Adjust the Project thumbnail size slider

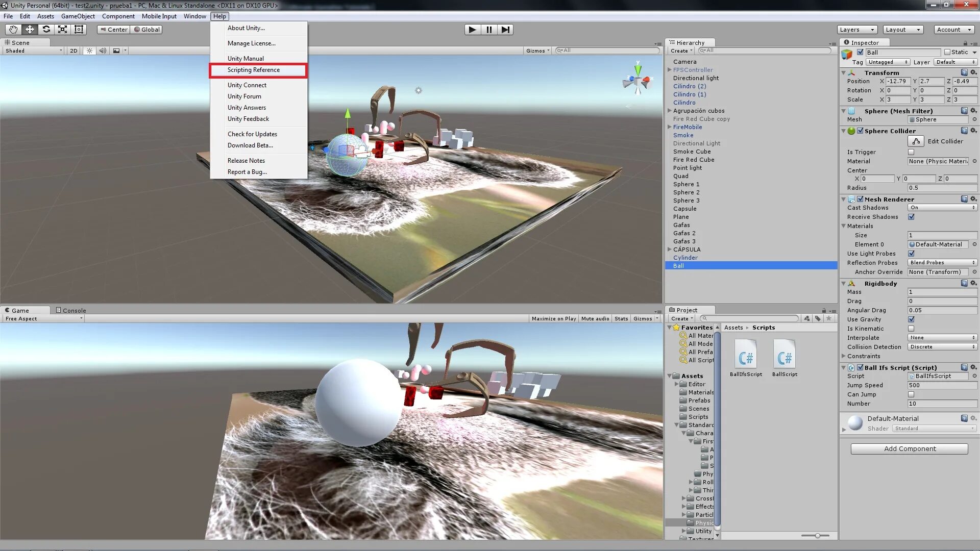click(x=818, y=536)
